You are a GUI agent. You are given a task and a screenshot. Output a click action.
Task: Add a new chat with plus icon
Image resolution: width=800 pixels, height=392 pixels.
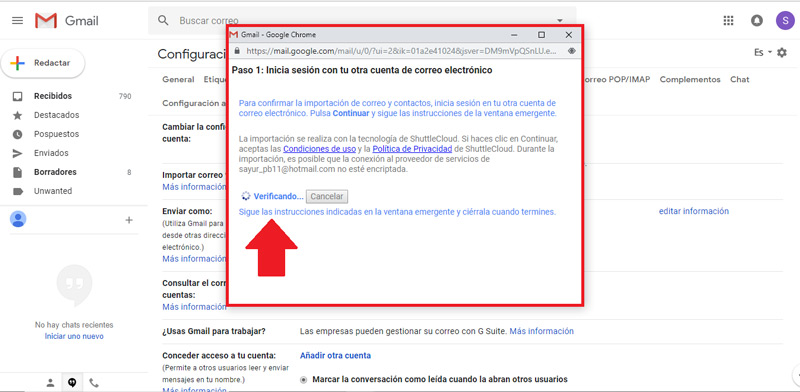tap(129, 220)
